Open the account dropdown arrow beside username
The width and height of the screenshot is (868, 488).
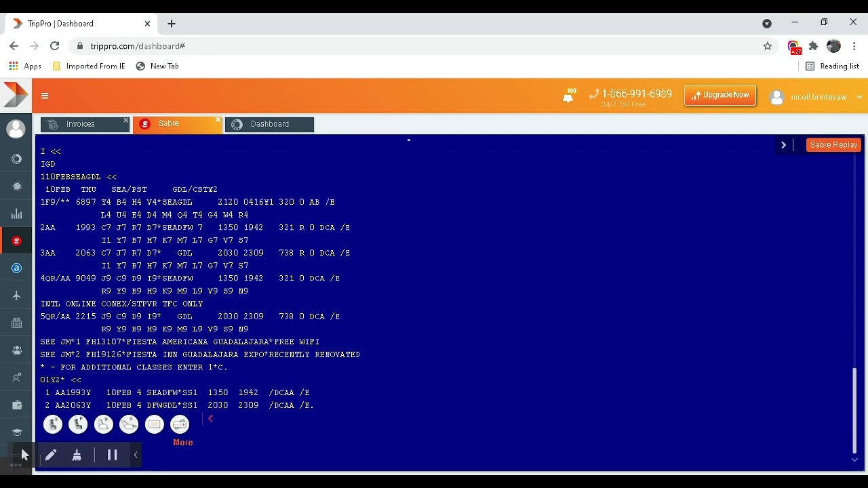[x=859, y=97]
